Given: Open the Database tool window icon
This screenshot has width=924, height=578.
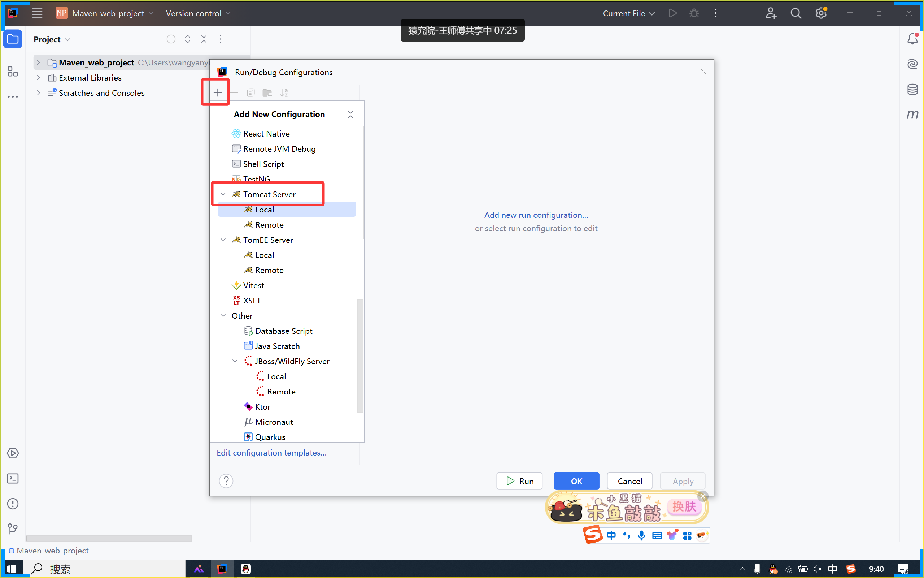Looking at the screenshot, I should pyautogui.click(x=912, y=89).
